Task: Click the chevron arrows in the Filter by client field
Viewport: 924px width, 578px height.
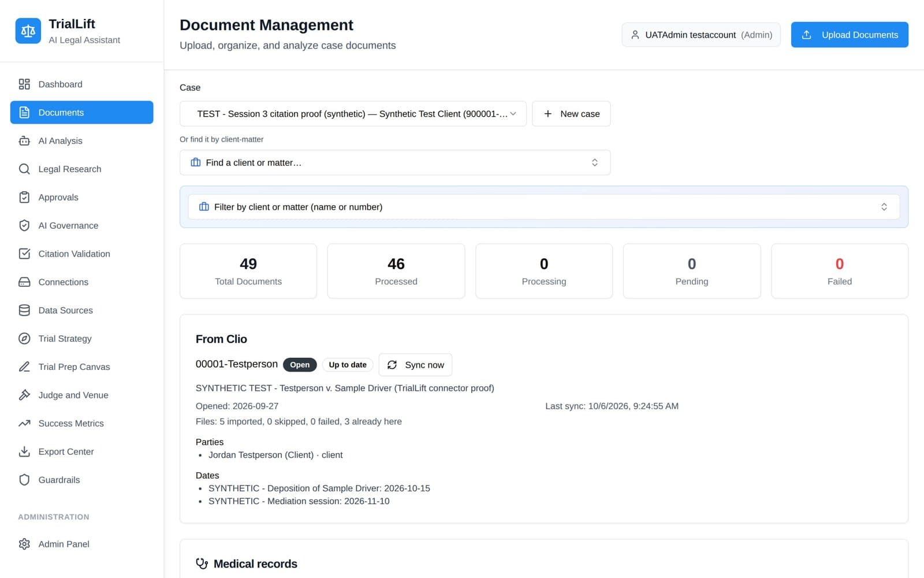Action: click(x=884, y=207)
